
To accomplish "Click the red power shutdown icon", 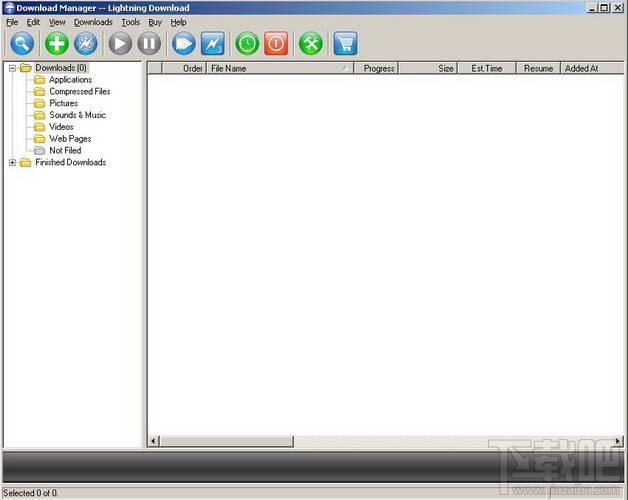I will pyautogui.click(x=276, y=43).
